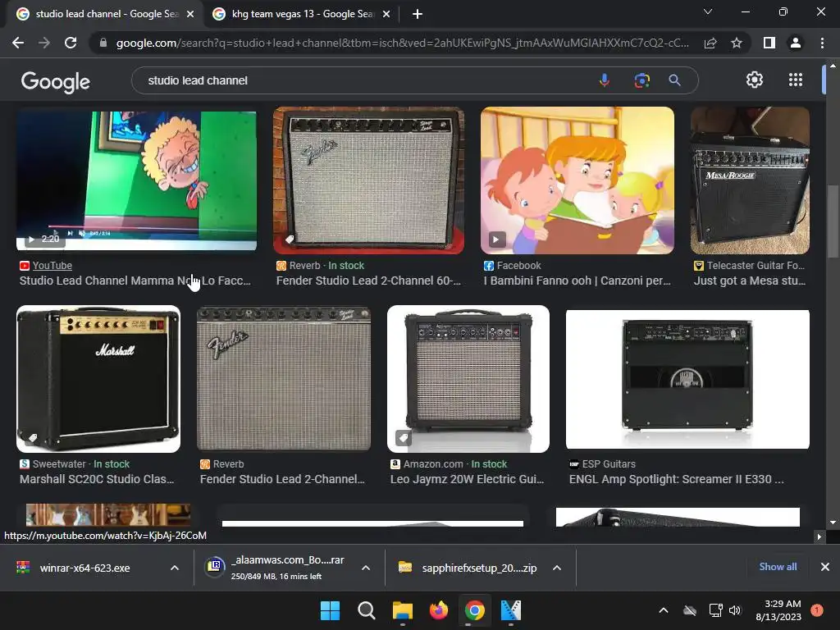Screen dimensions: 840x630
Task: Open the 'YouTube' source link
Action: [52, 265]
